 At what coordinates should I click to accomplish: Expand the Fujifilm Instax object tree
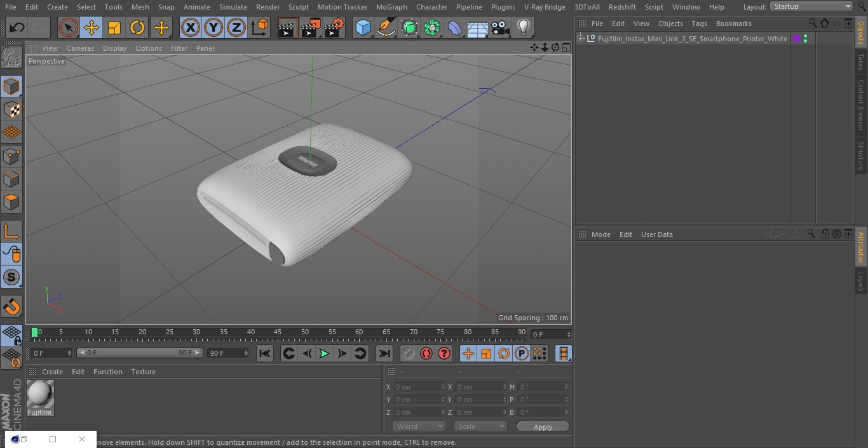pyautogui.click(x=580, y=39)
